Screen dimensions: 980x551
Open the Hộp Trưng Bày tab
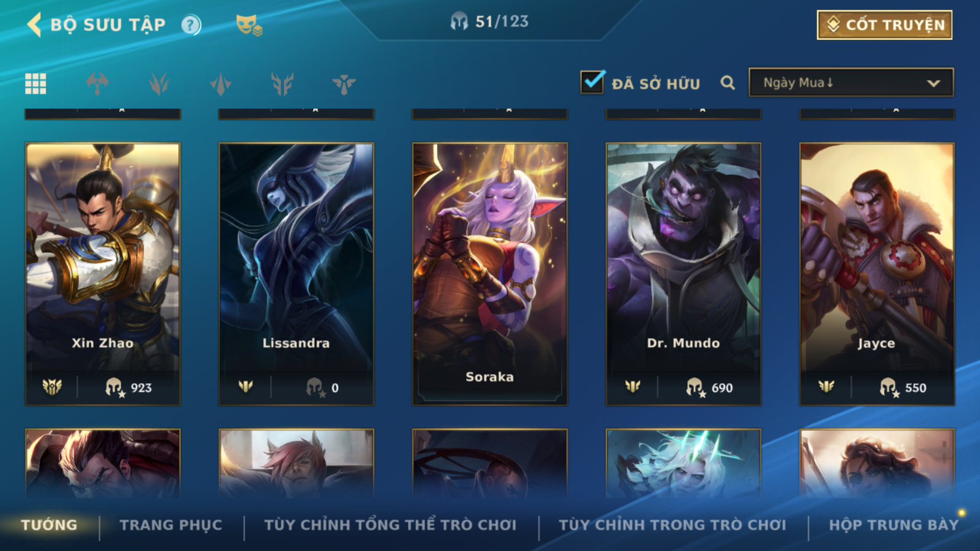[894, 525]
